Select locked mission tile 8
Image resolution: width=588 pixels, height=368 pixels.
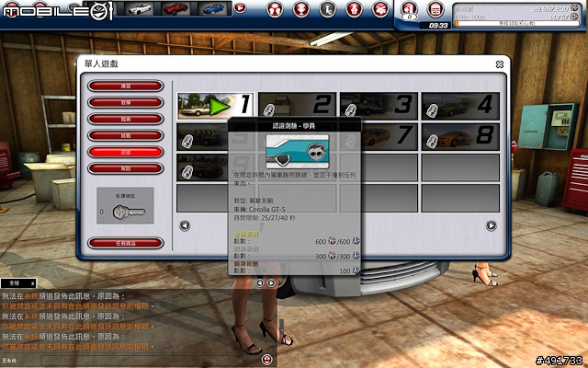[460, 137]
